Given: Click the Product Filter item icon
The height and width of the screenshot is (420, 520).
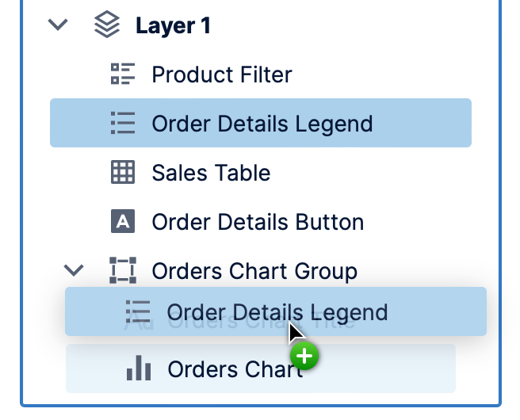Looking at the screenshot, I should pos(122,74).
